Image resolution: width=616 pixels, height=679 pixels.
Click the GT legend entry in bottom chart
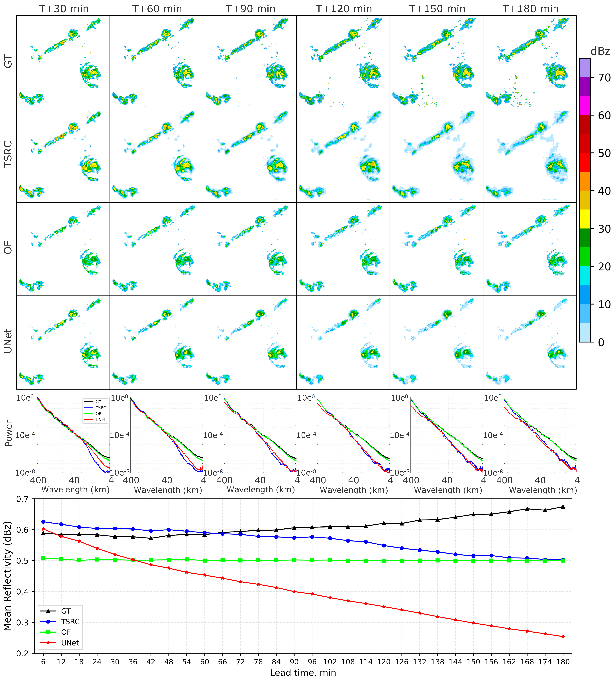click(x=66, y=611)
